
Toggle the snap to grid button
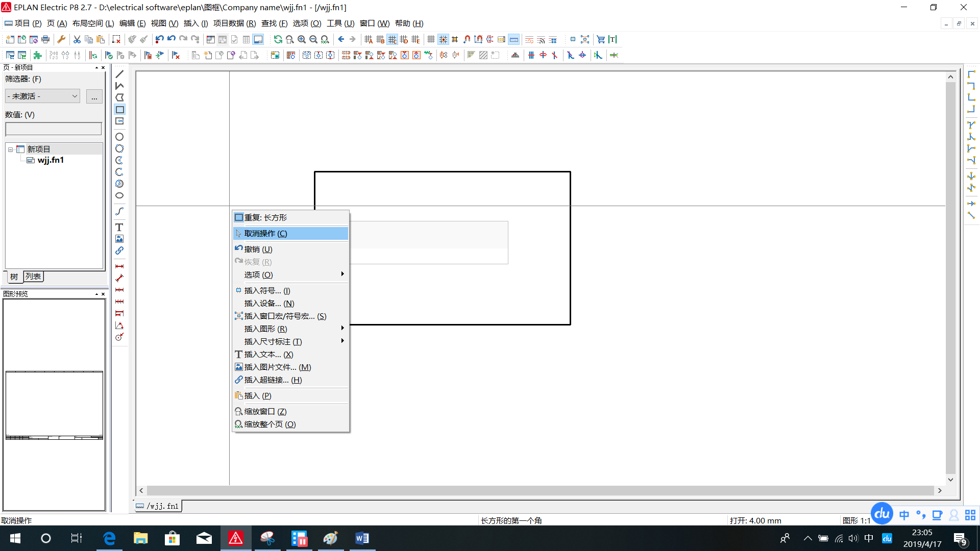[x=443, y=39]
